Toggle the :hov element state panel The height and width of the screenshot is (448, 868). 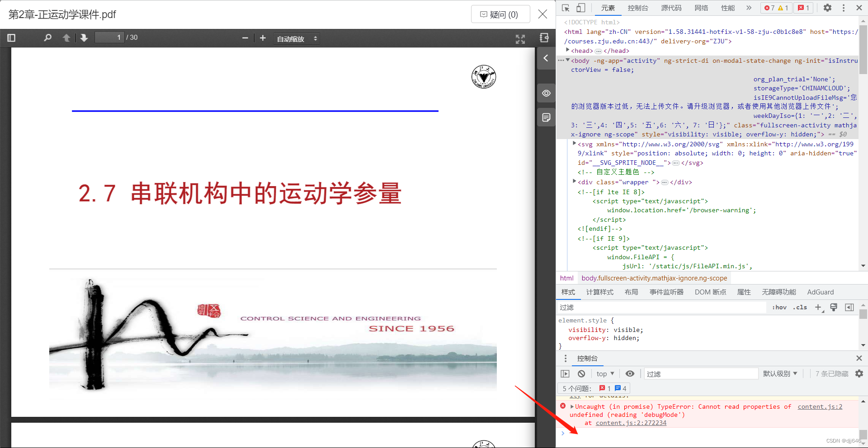point(779,308)
